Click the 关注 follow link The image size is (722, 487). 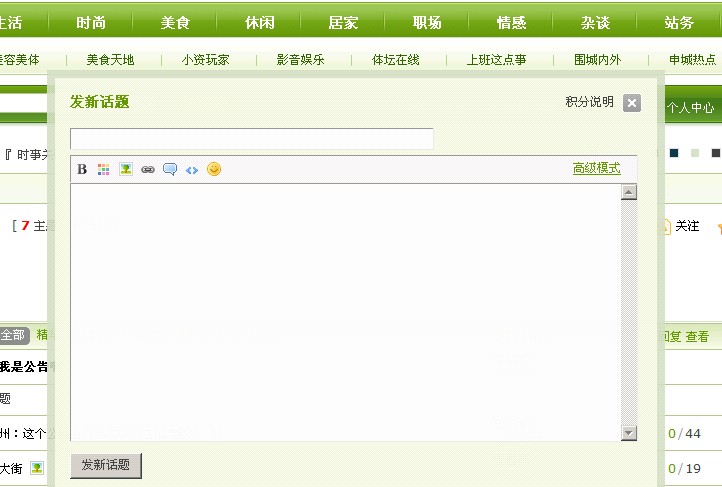click(x=687, y=226)
